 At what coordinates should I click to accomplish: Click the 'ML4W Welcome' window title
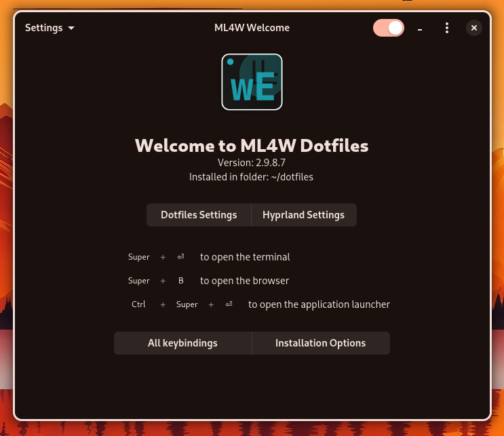pyautogui.click(x=252, y=28)
